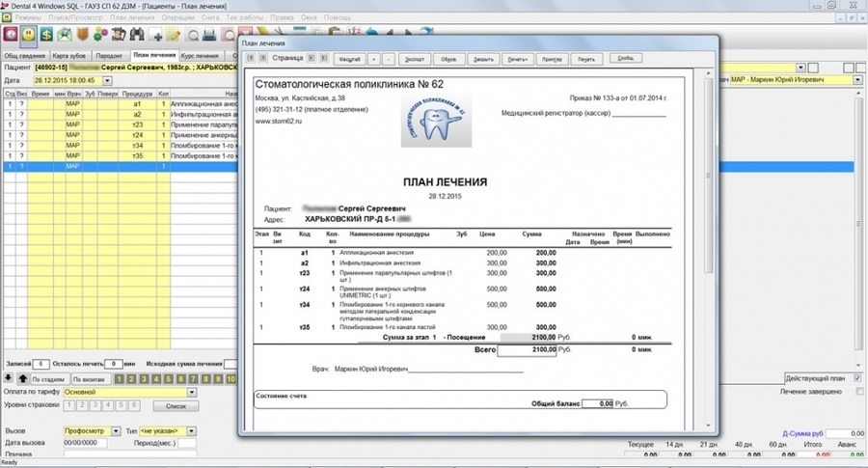This screenshot has width=868, height=468.
Task: Toggle insurance level box 3
Action: 95,405
